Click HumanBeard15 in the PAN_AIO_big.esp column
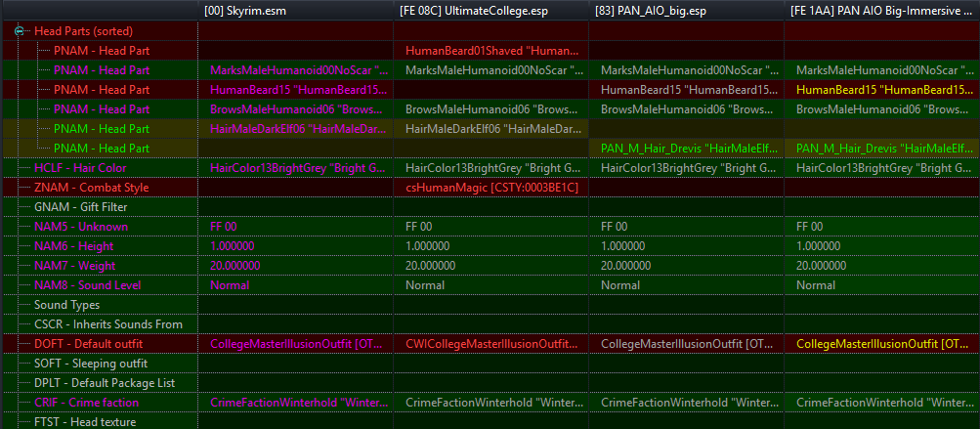Screen dimensions: 980x429 click(687, 90)
